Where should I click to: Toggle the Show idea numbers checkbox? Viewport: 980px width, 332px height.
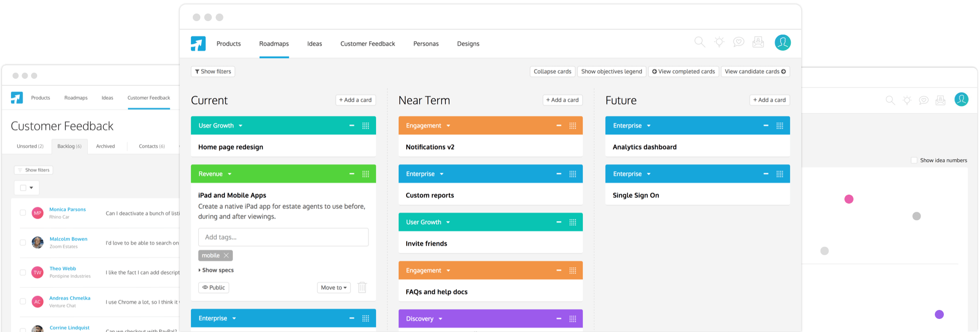[914, 160]
